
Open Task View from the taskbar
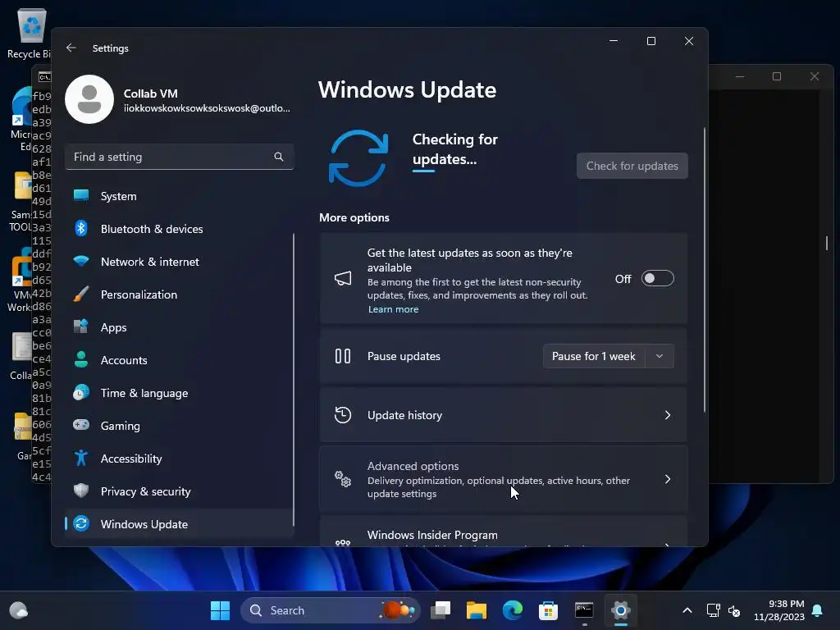[441, 610]
